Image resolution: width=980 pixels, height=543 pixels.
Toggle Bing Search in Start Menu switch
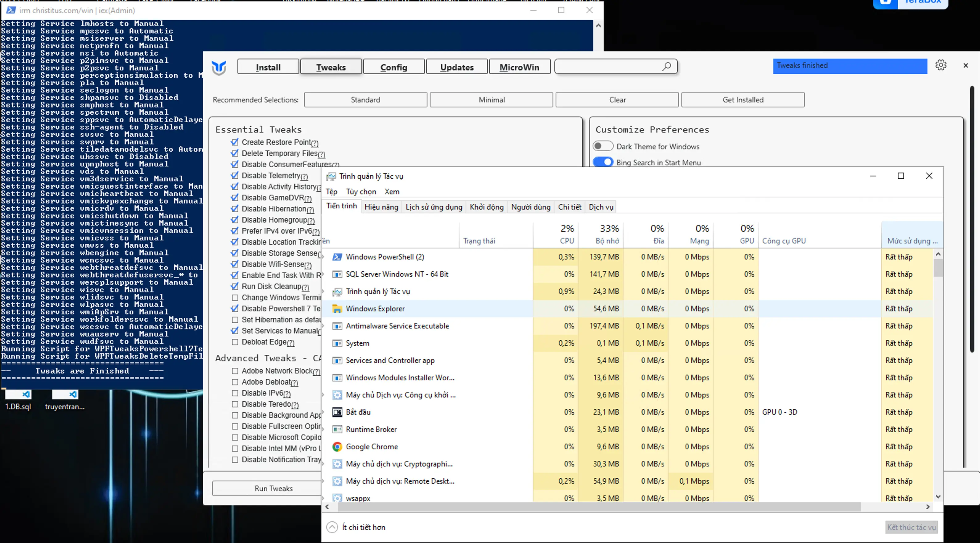pos(603,162)
